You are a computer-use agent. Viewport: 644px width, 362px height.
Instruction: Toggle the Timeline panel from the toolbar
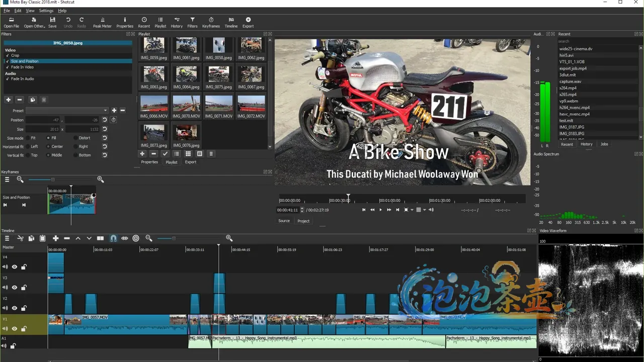coord(231,23)
